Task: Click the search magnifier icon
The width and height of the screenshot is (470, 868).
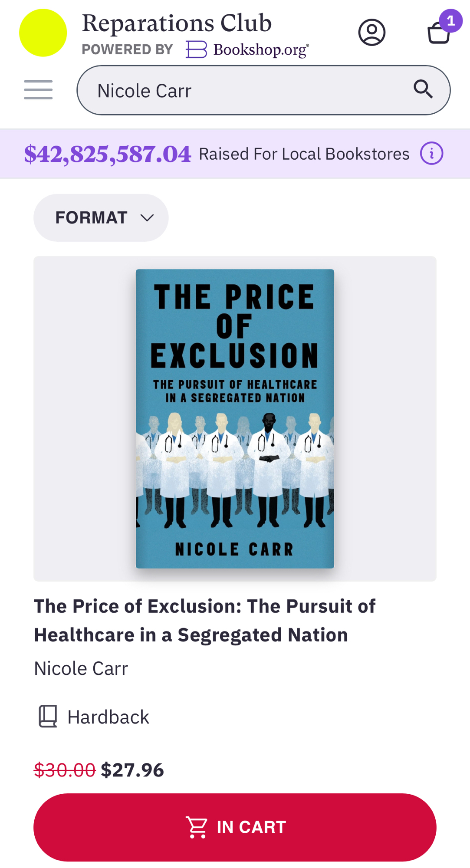Action: pyautogui.click(x=423, y=89)
